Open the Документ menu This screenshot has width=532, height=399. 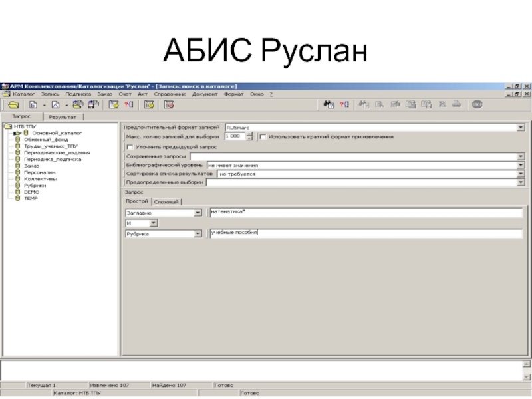(205, 94)
